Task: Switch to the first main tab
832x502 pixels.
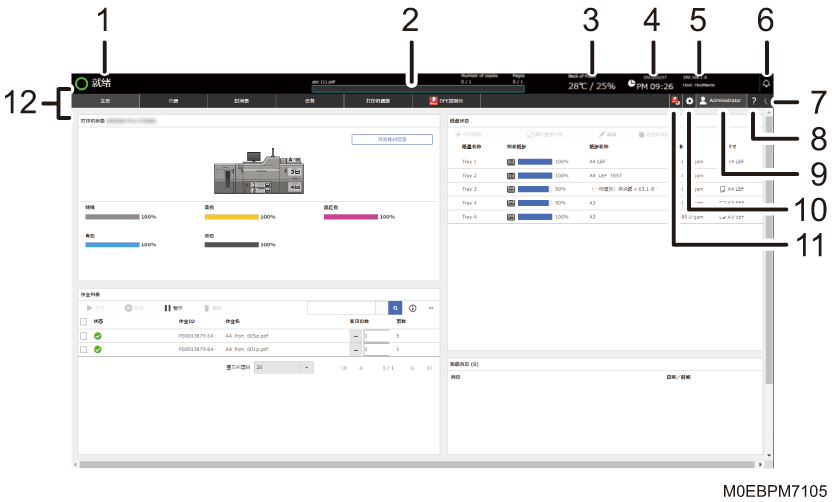Action: click(x=105, y=101)
